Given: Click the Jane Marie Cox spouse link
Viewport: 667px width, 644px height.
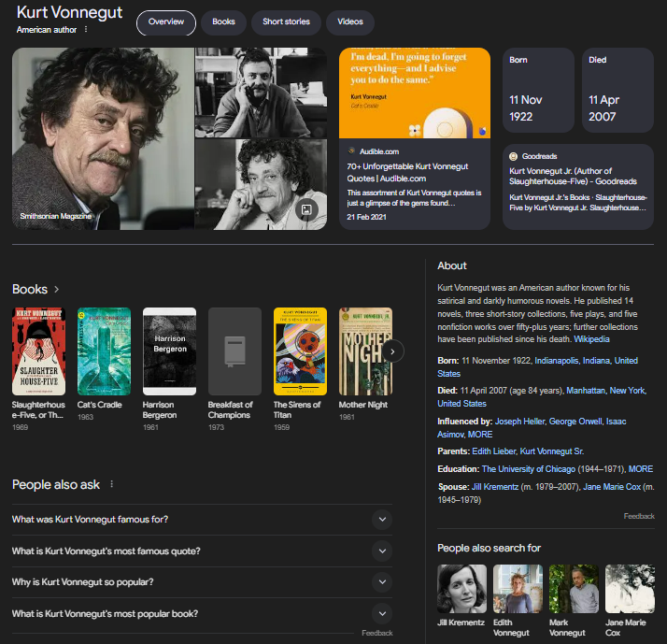Looking at the screenshot, I should coord(612,487).
